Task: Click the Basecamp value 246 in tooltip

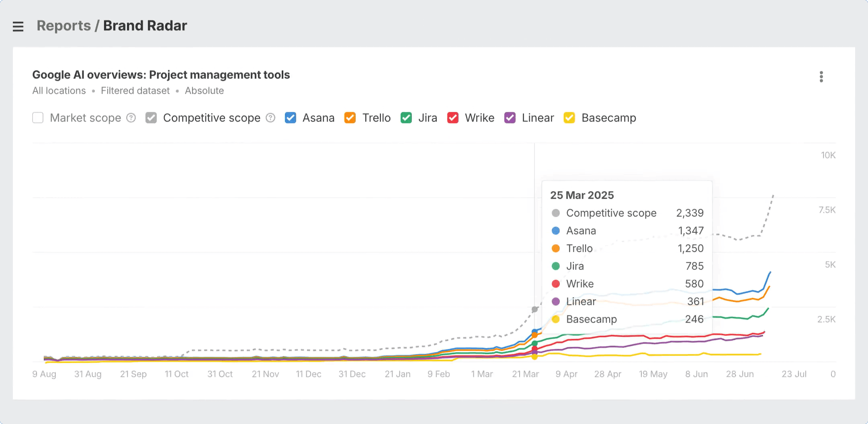Action: (694, 319)
